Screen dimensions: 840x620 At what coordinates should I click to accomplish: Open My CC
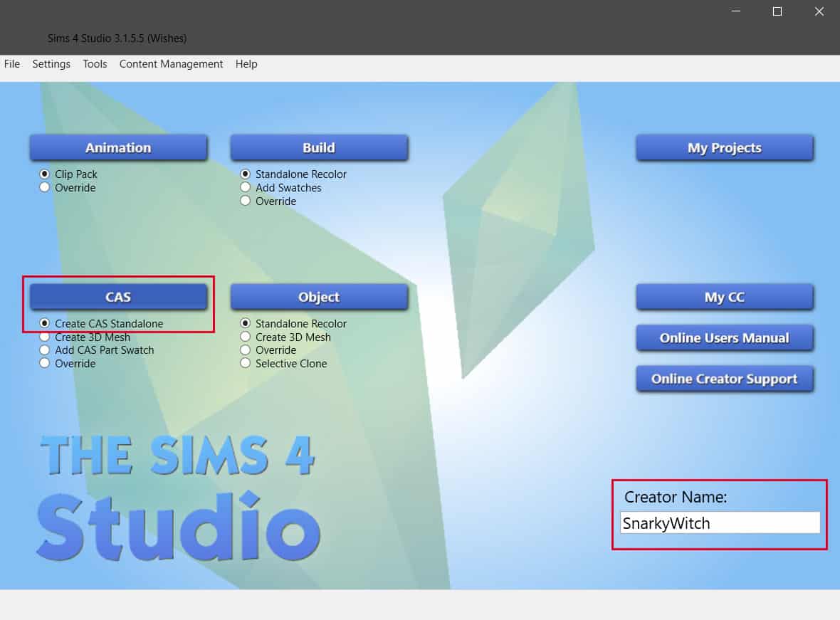coord(724,297)
